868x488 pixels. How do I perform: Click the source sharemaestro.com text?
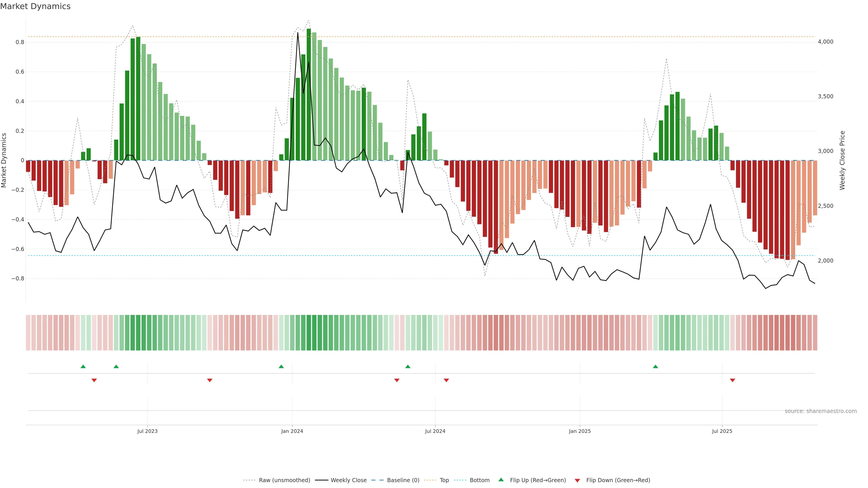pos(821,411)
